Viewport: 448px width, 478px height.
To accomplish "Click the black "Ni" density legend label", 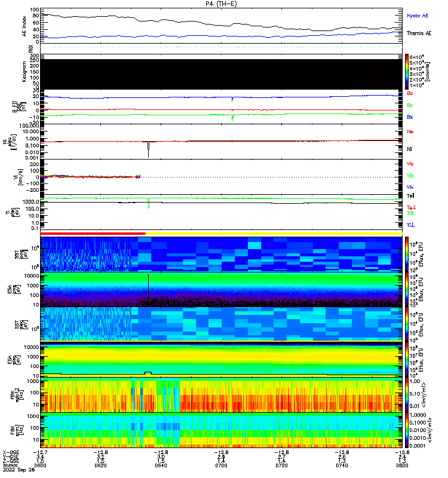I will click(409, 149).
